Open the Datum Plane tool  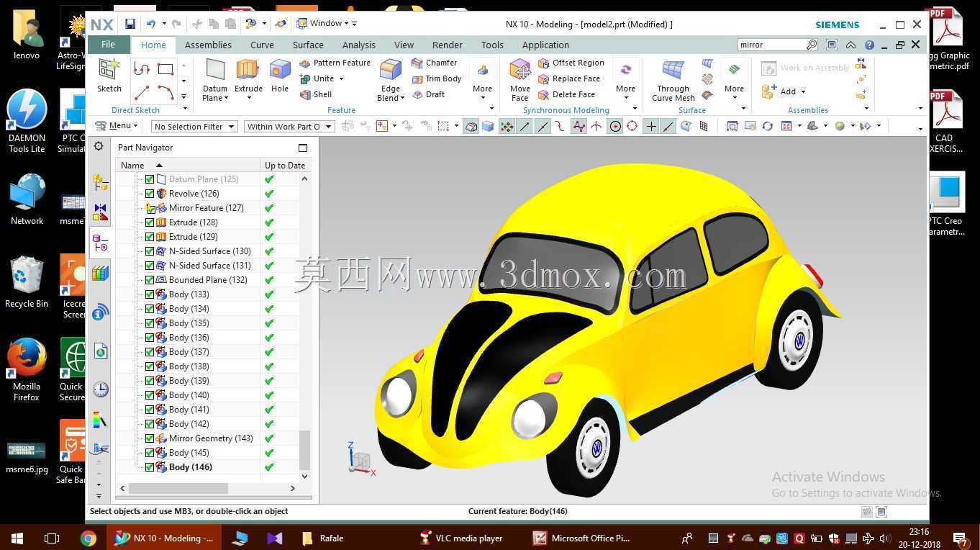coord(215,80)
